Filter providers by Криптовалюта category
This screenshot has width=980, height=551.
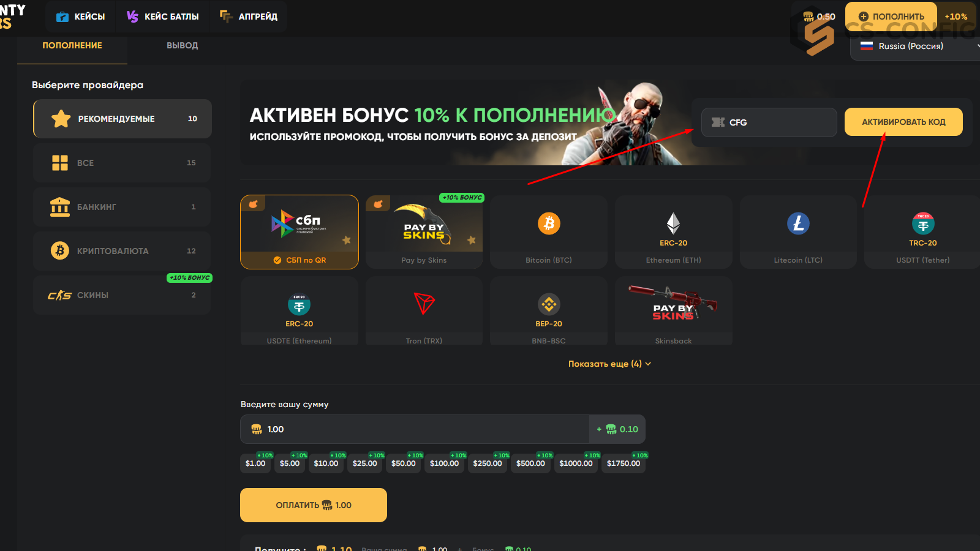pos(123,251)
